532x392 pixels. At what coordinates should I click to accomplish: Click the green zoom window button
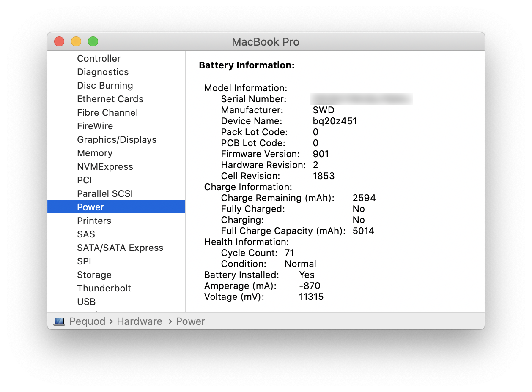(93, 41)
